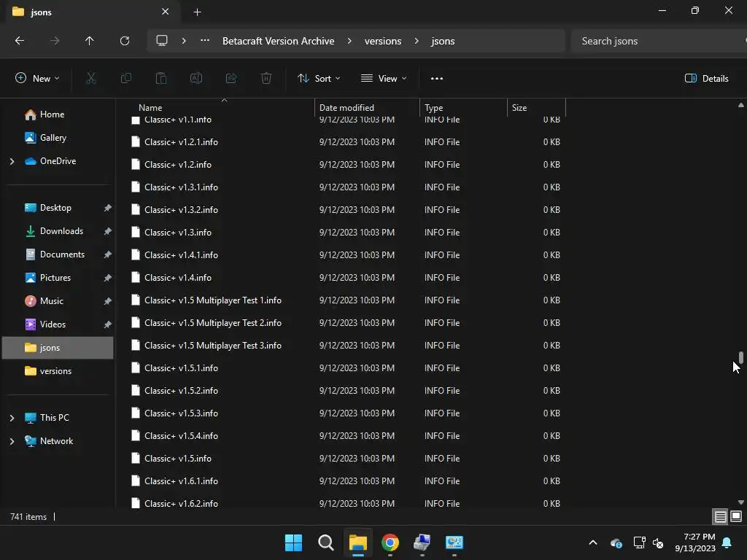The width and height of the screenshot is (747, 560).
Task: Open chevron after Betacraft Version Archive
Action: [x=349, y=41]
